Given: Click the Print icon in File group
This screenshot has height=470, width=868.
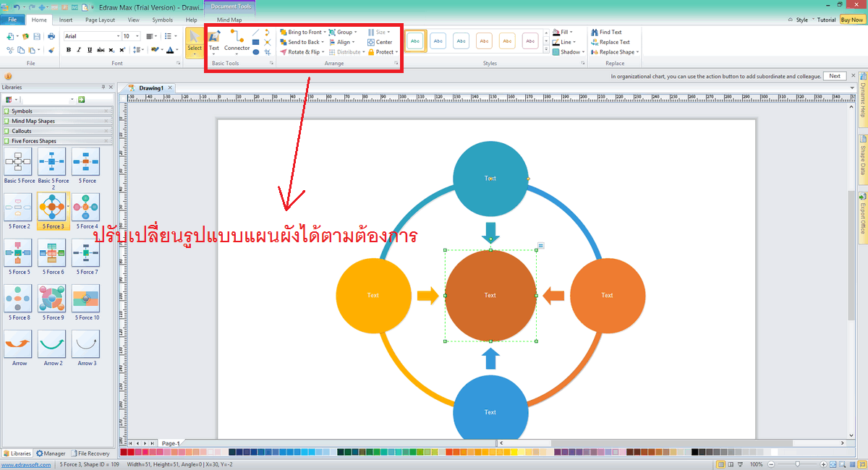Looking at the screenshot, I should tap(51, 36).
